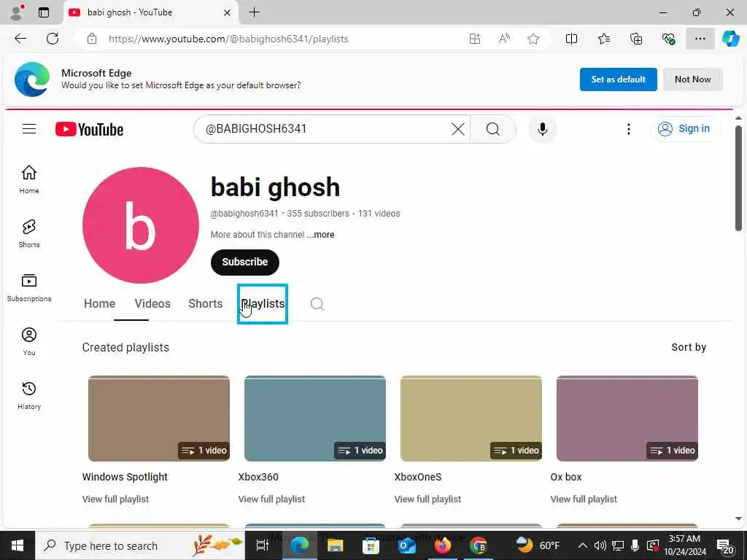Subscribe to babi ghosh channel
The height and width of the screenshot is (560, 747).
[x=245, y=262]
